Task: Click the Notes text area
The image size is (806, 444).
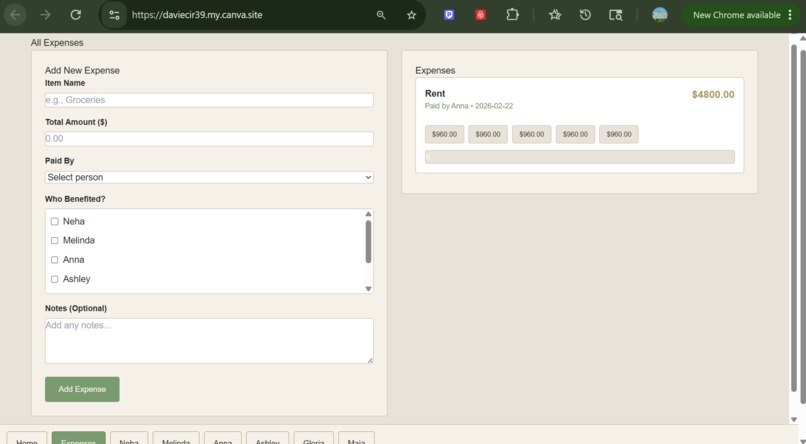Action: 209,341
